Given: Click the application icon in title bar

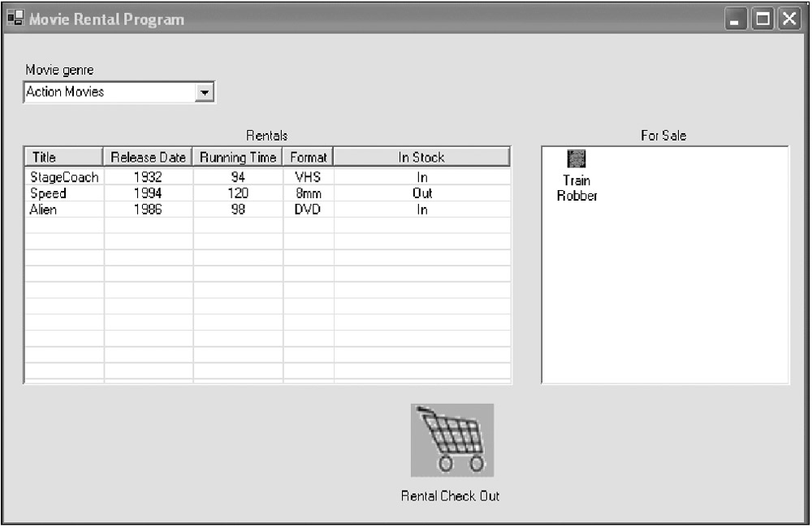Looking at the screenshot, I should [x=15, y=19].
